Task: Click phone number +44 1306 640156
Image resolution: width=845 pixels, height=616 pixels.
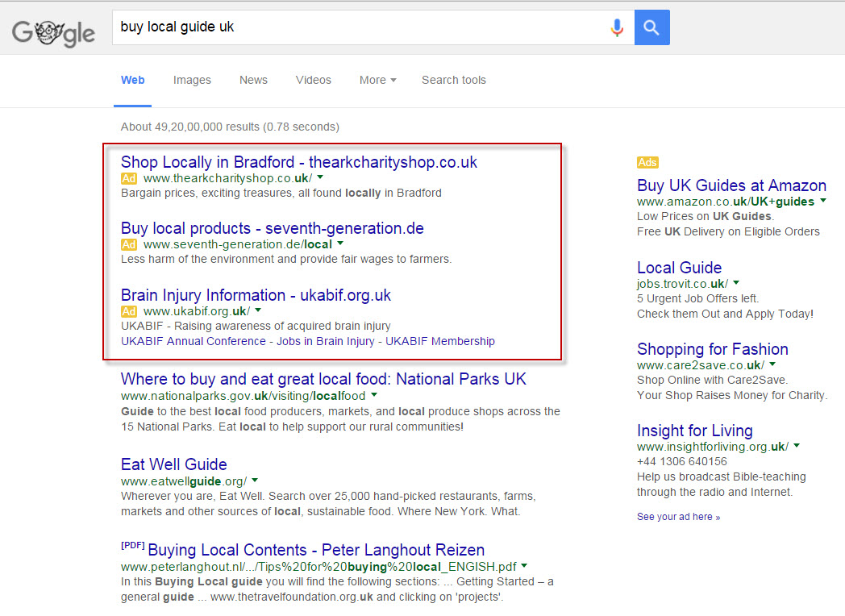Action: click(681, 461)
